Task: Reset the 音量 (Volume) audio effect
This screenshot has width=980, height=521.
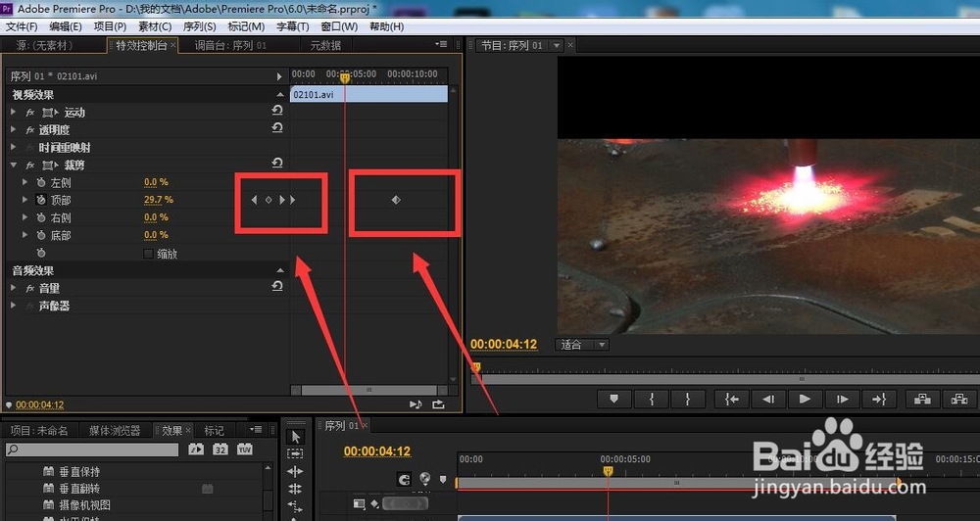Action: 277,286
